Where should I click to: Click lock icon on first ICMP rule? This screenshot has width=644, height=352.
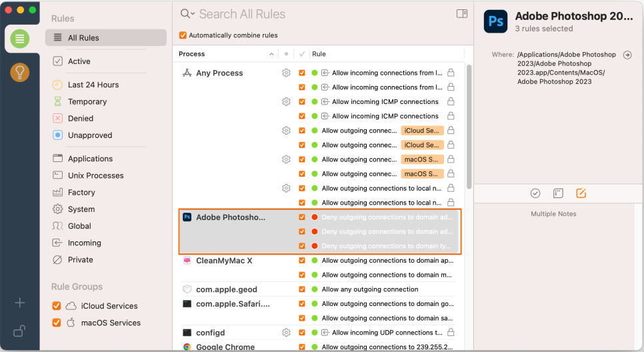tap(451, 101)
